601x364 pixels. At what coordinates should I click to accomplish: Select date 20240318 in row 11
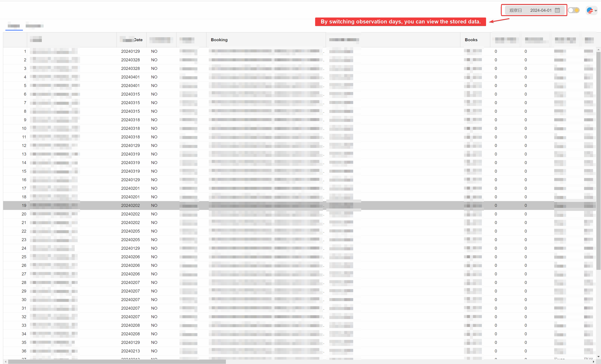[130, 137]
